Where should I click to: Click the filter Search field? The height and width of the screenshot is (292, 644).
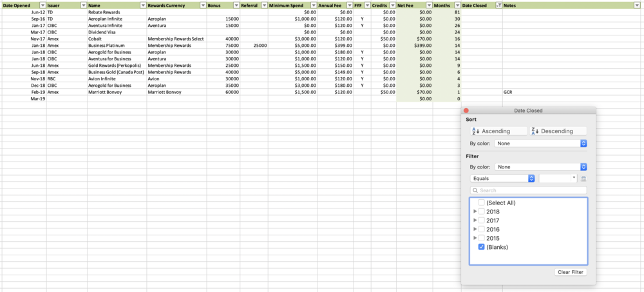[x=529, y=190]
